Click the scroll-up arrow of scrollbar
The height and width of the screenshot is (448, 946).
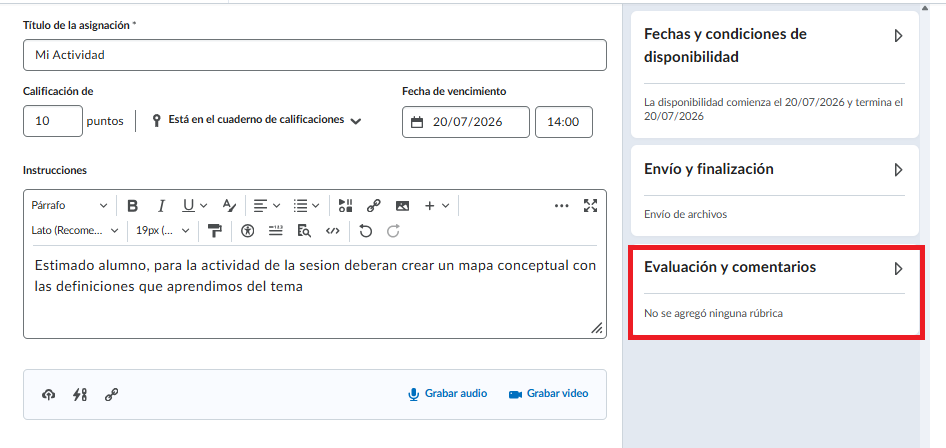point(925,8)
